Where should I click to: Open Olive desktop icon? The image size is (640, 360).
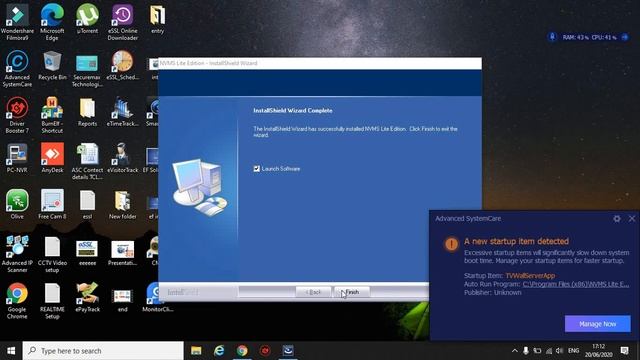click(x=17, y=205)
